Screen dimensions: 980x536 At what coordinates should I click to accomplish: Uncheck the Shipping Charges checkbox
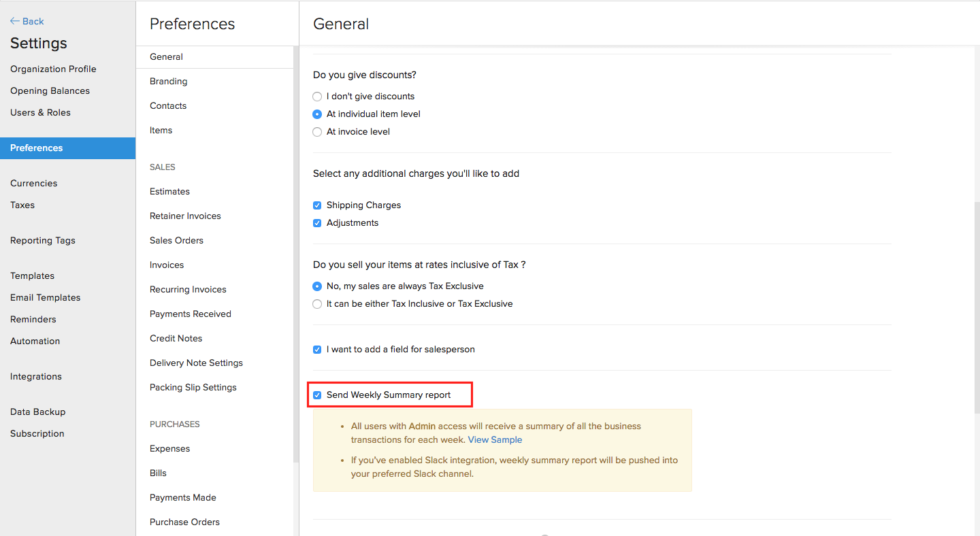(317, 205)
